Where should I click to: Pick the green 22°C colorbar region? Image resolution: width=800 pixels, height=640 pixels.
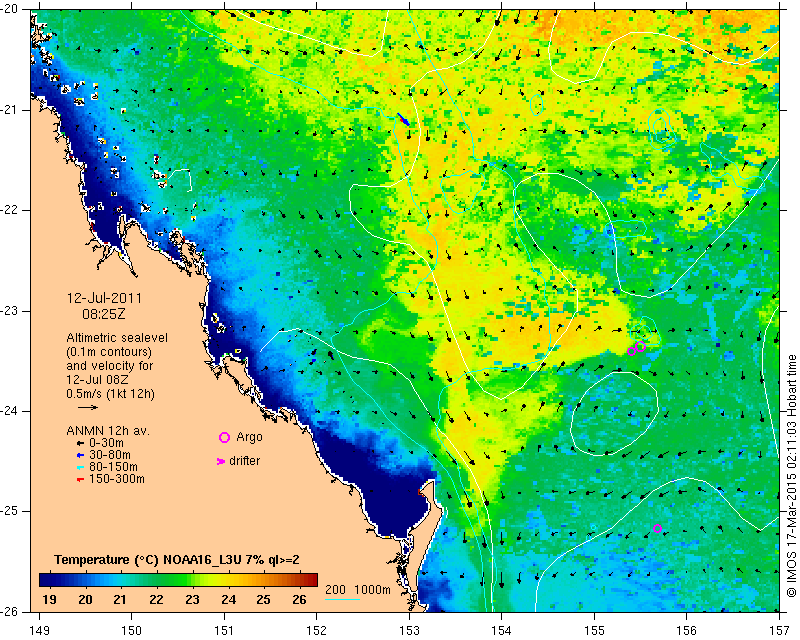coord(157,580)
